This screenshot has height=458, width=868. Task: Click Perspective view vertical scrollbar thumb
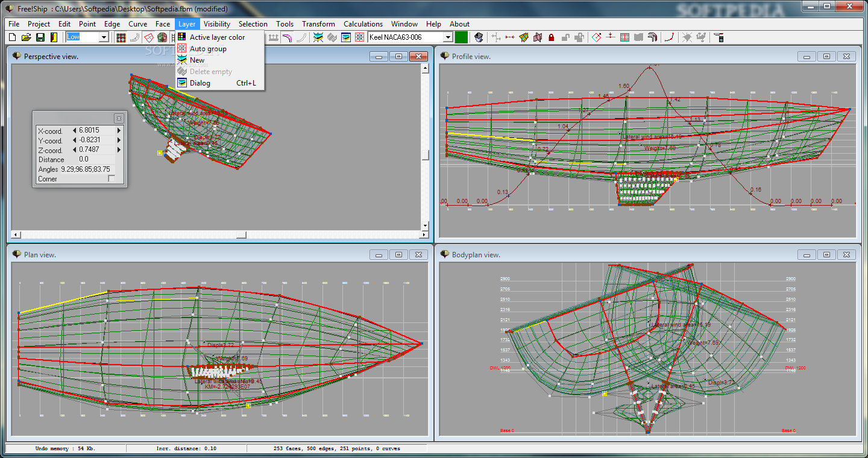click(425, 155)
